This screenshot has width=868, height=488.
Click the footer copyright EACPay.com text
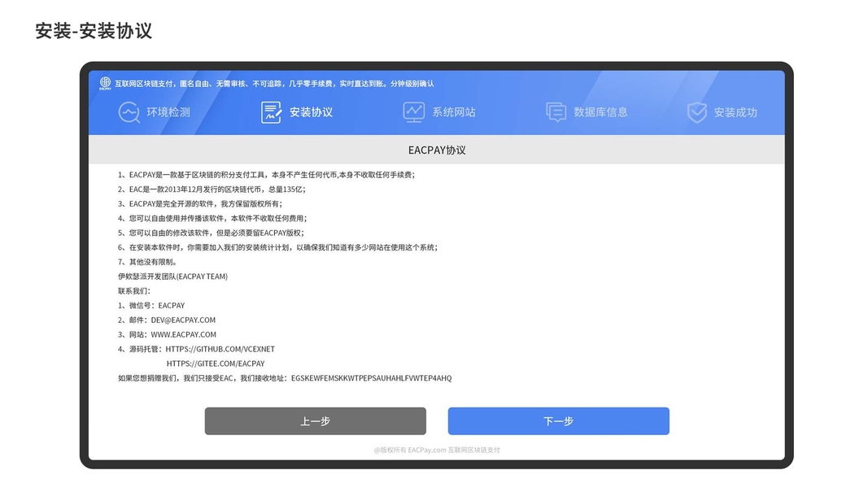(x=437, y=450)
